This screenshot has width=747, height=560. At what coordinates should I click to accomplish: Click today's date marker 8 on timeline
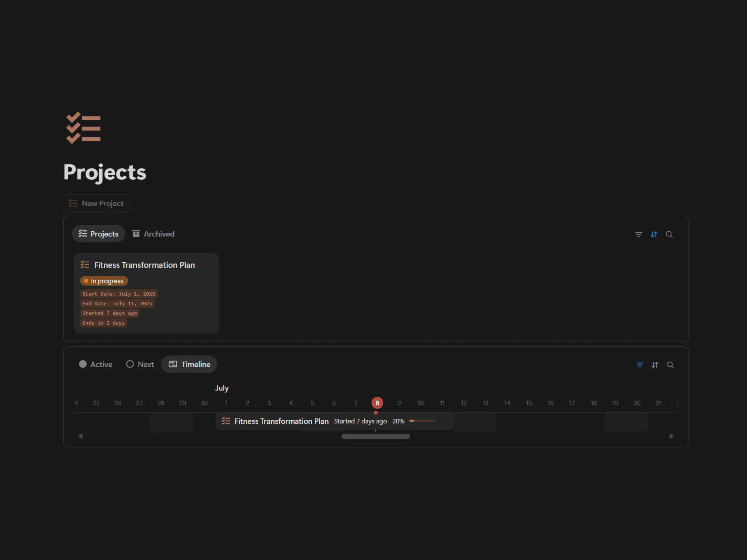coord(377,403)
